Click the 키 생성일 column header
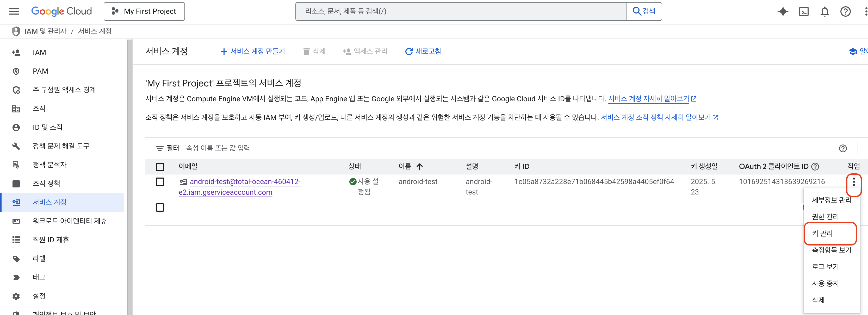 tap(704, 166)
